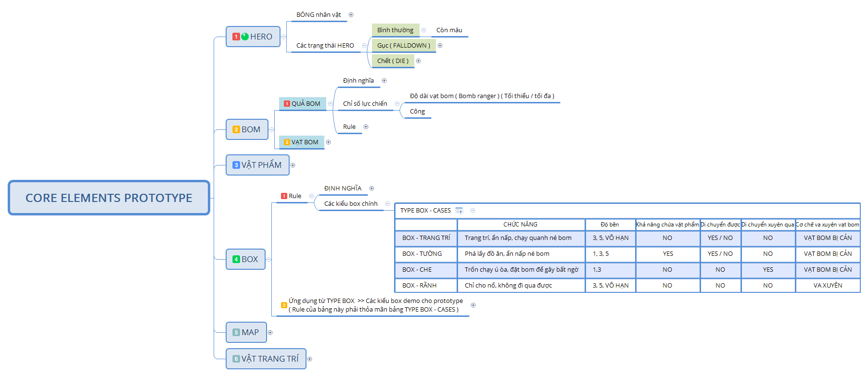Expand the MAP topic
This screenshot has height=377, width=868.
(x=270, y=333)
